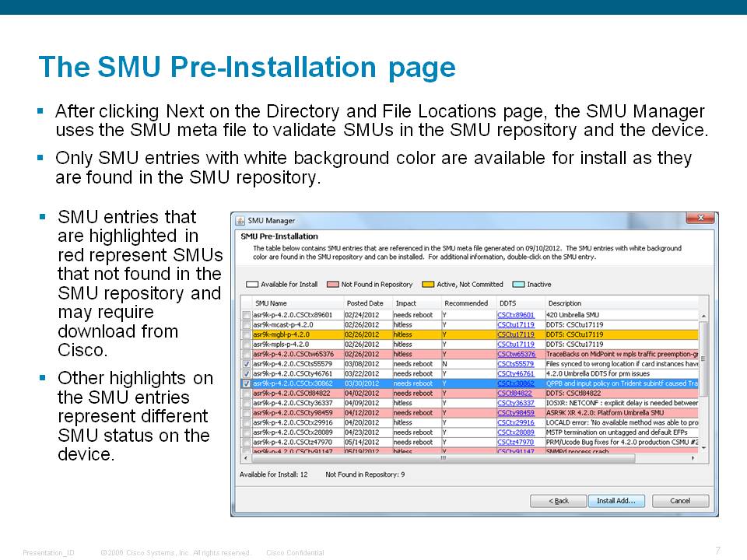
Task: Click the SMU Manager window title icon
Action: click(240, 220)
